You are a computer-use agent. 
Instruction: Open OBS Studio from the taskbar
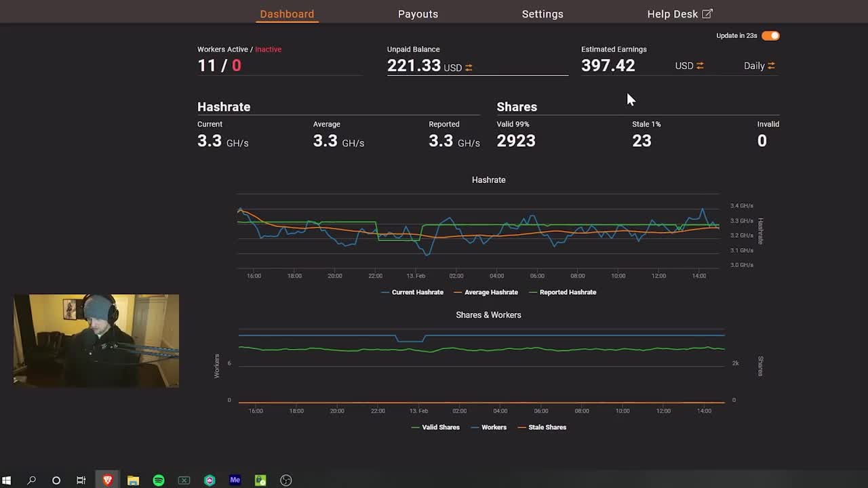coord(286,480)
